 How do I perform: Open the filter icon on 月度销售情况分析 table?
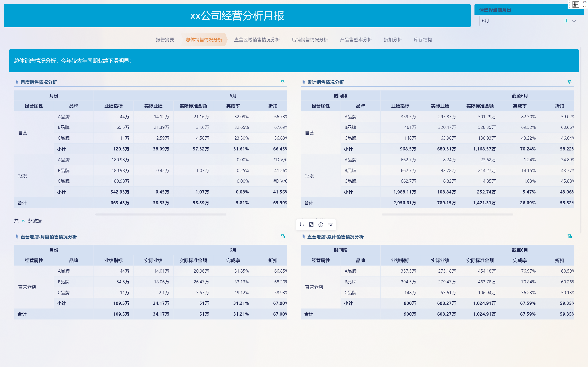point(283,82)
